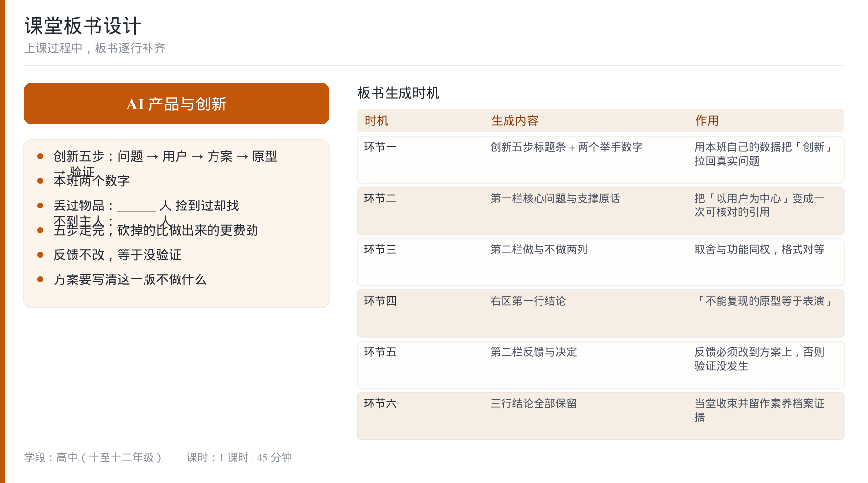Viewport: 868px width, 483px height.
Task: Click the column header 作用
Action: click(x=707, y=121)
